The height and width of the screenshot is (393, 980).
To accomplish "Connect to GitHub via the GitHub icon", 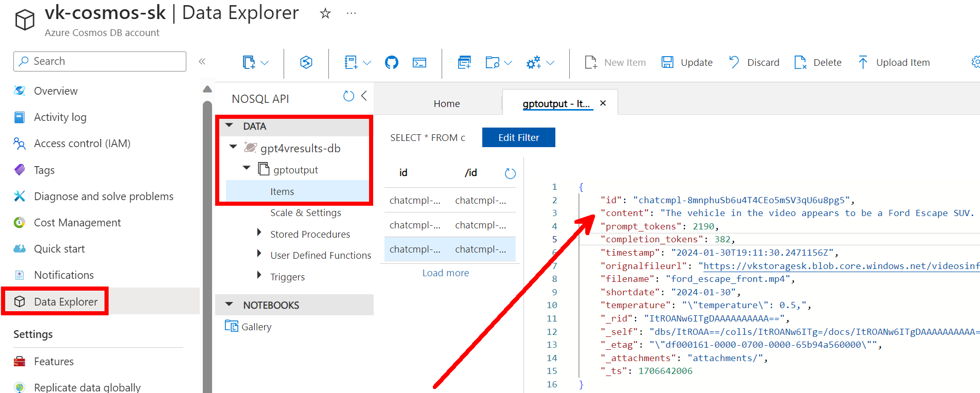I will coord(392,63).
